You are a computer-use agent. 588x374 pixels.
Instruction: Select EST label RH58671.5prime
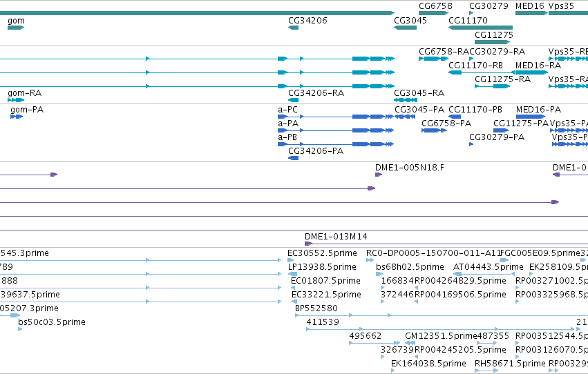(510, 364)
